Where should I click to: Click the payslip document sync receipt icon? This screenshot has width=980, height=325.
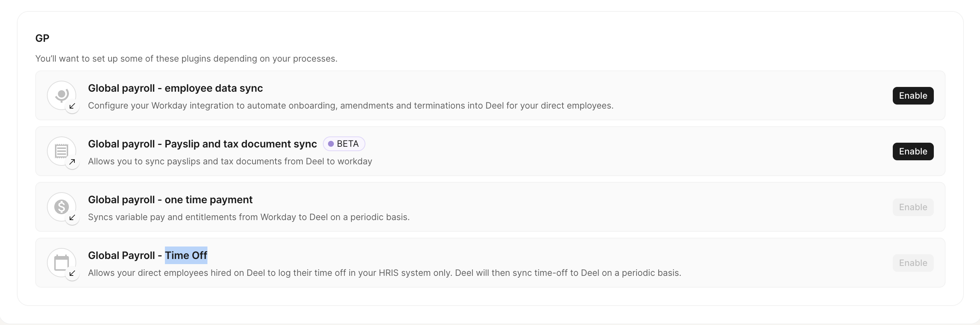(x=61, y=151)
